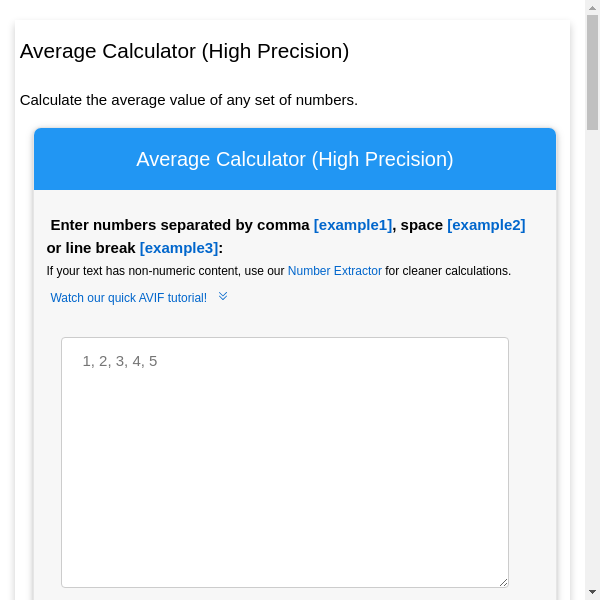Viewport: 600px width, 600px height.
Task: Click the Watch our quick AVIF tutorial link
Action: pyautogui.click(x=129, y=298)
